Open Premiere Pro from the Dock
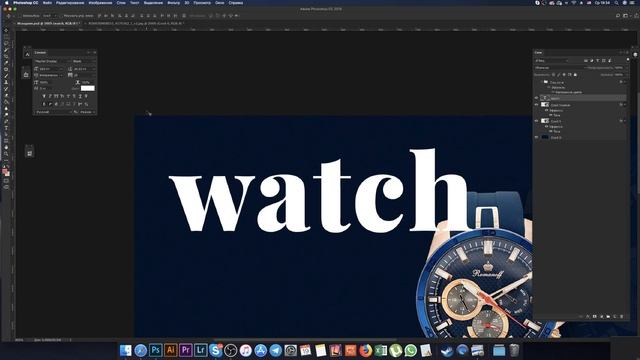The image size is (640, 360). click(186, 350)
